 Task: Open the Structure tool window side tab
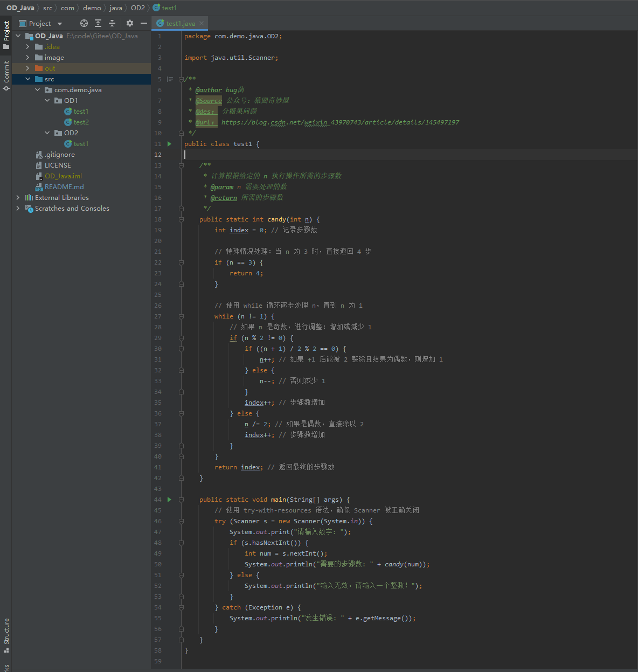(6, 636)
